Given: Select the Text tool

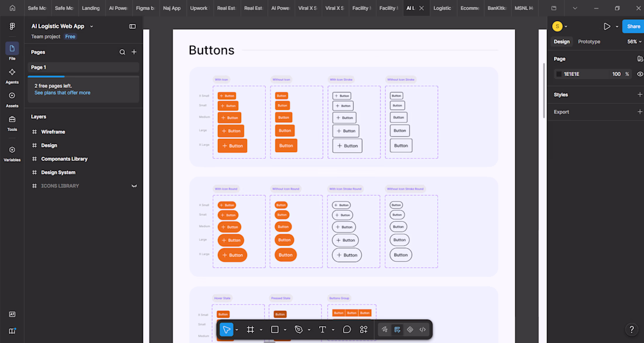Looking at the screenshot, I should click(x=323, y=330).
